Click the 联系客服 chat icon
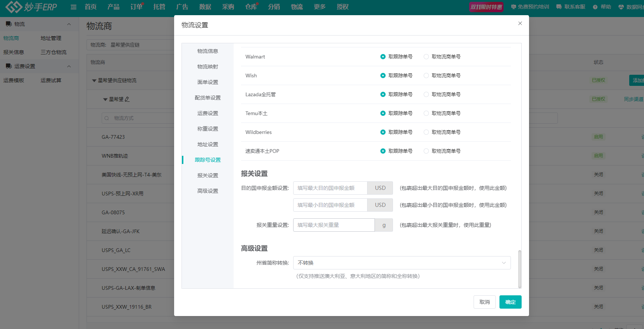Image resolution: width=644 pixels, height=329 pixels. tap(559, 7)
